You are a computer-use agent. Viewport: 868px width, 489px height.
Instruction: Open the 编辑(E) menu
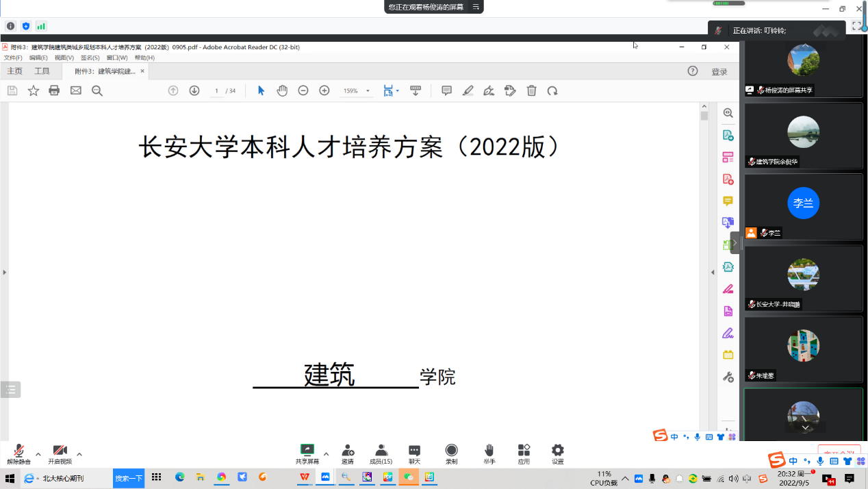click(38, 58)
